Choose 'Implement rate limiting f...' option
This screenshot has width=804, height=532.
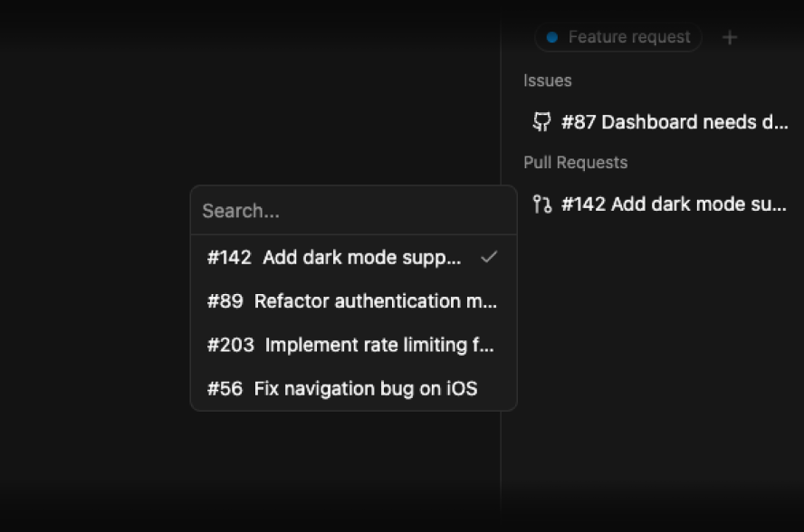(379, 345)
